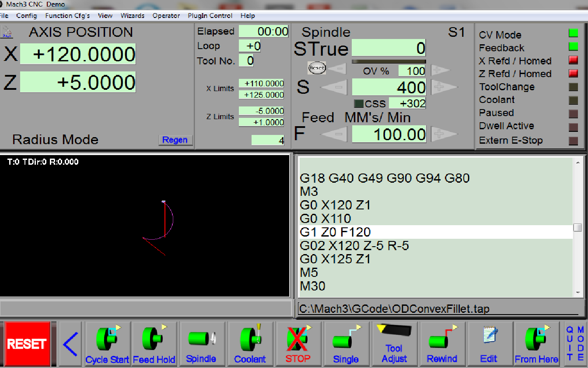Viewport: 588px width, 368px height.
Task: Toggle the CSS indicator box
Action: tap(359, 104)
